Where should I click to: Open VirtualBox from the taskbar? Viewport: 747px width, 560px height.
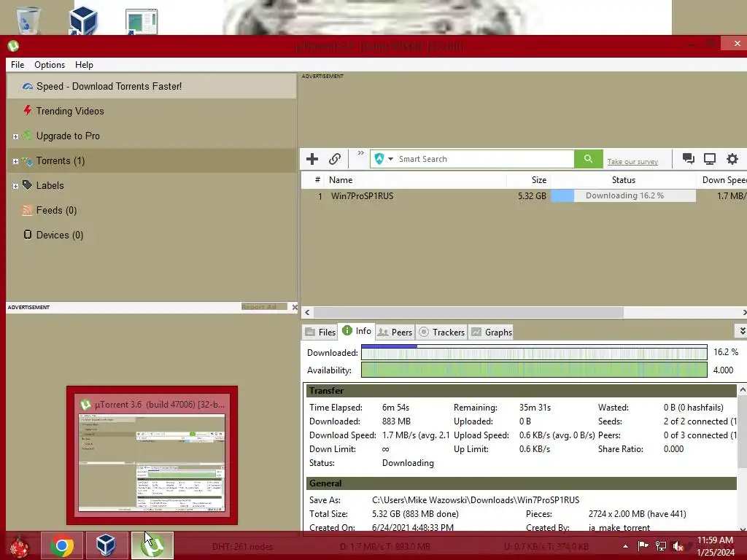tap(105, 545)
